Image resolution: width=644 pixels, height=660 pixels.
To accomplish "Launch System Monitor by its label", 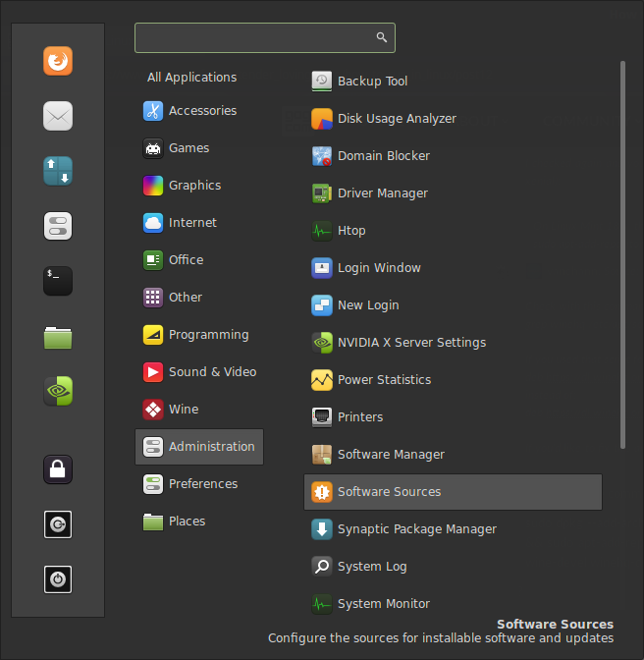I will click(x=384, y=604).
